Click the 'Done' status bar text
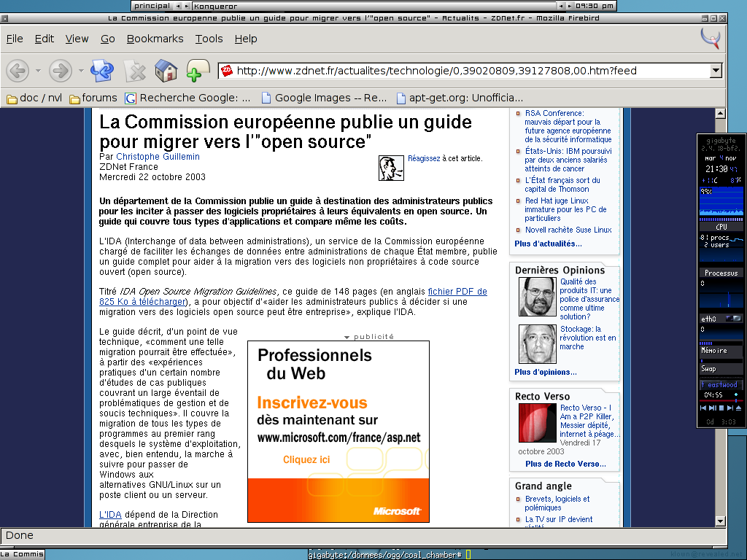Screen dimensions: 747x560 click(20, 536)
